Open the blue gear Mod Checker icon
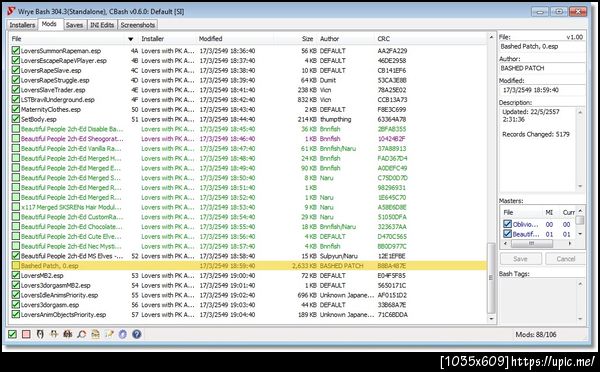The width and height of the screenshot is (600, 372). tap(123, 334)
